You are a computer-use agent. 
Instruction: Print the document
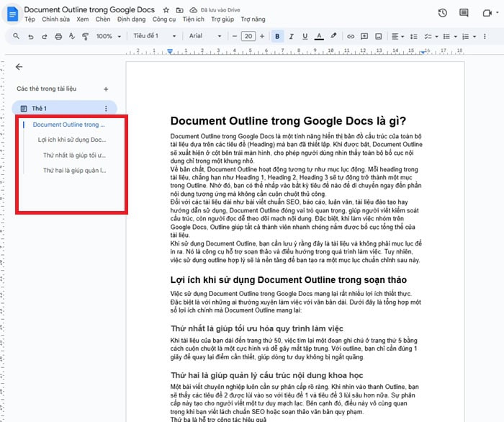click(x=58, y=37)
